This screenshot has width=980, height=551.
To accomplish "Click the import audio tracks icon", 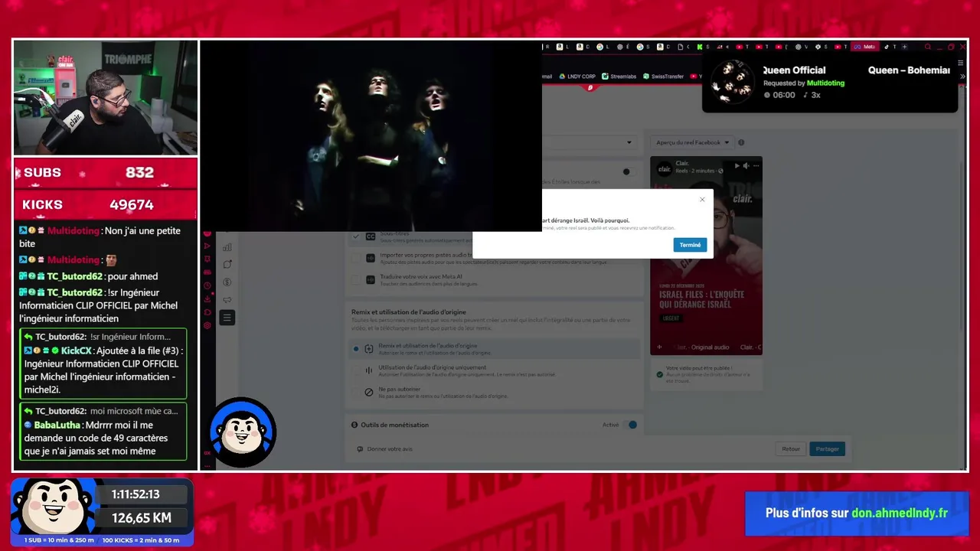I will 371,259.
